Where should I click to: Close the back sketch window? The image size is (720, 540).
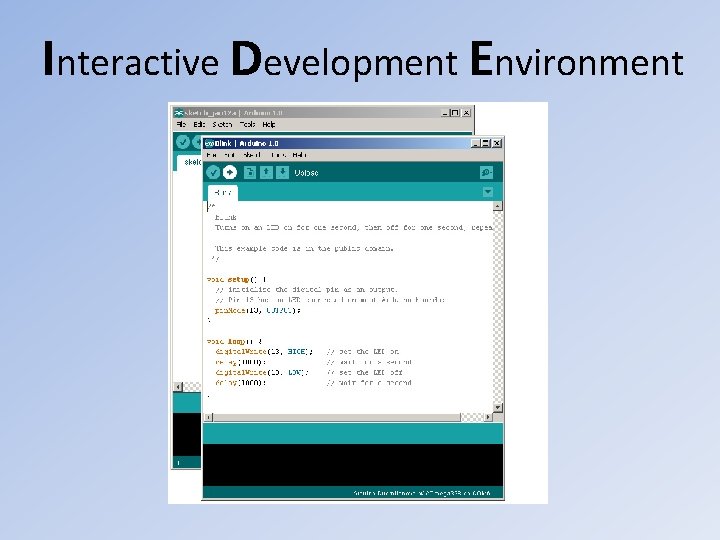click(466, 112)
